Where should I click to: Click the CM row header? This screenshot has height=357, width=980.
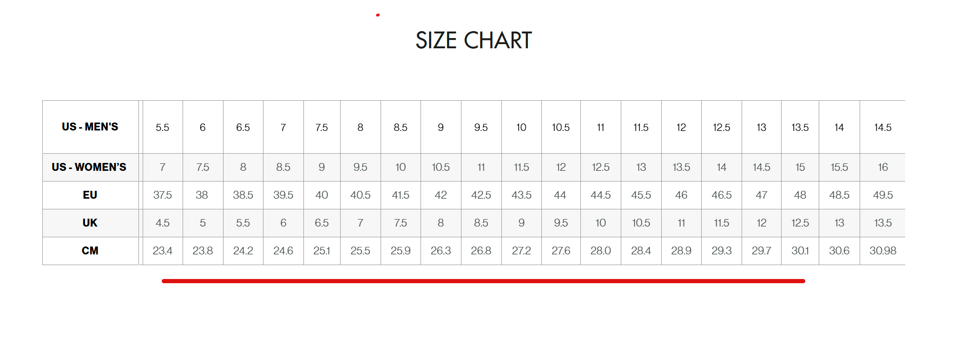pos(90,251)
